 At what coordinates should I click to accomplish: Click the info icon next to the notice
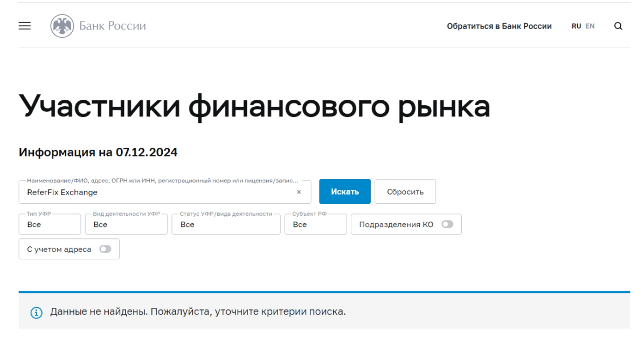[34, 308]
